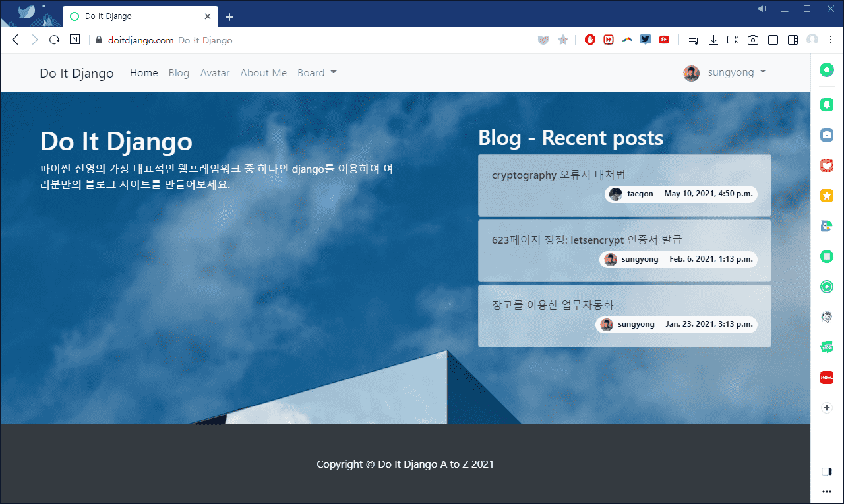Go to the Blog nav item
Screen dimensions: 844x504
[x=179, y=73]
